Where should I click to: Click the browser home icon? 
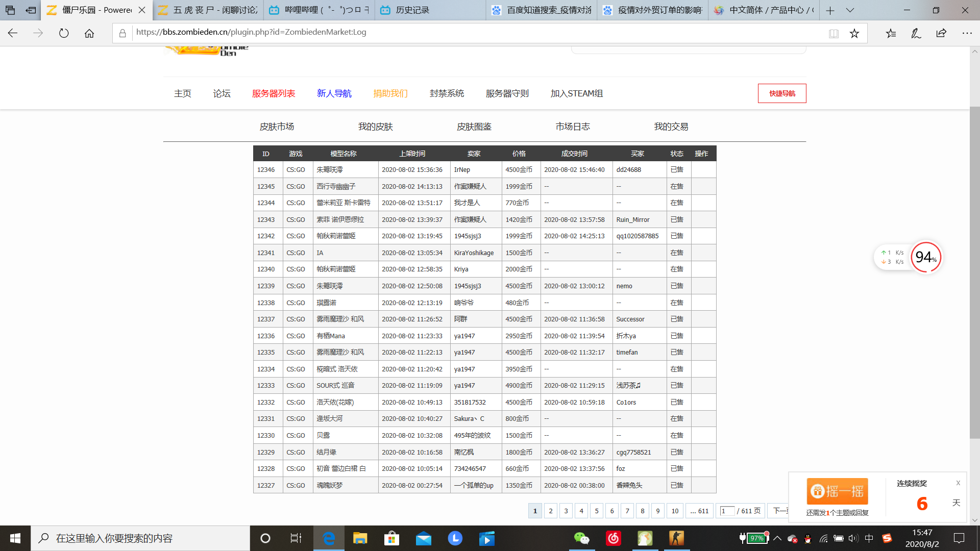pyautogui.click(x=90, y=33)
